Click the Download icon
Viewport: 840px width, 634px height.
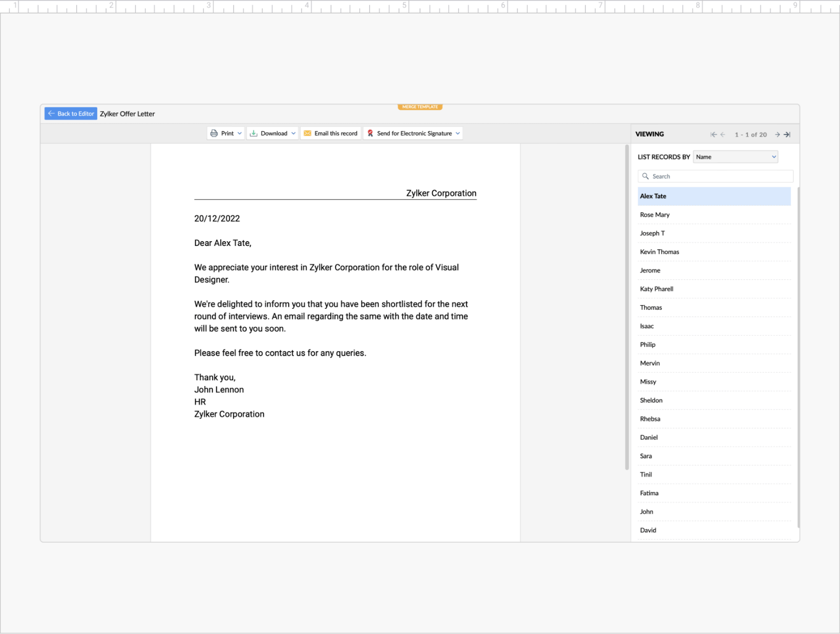click(x=254, y=133)
